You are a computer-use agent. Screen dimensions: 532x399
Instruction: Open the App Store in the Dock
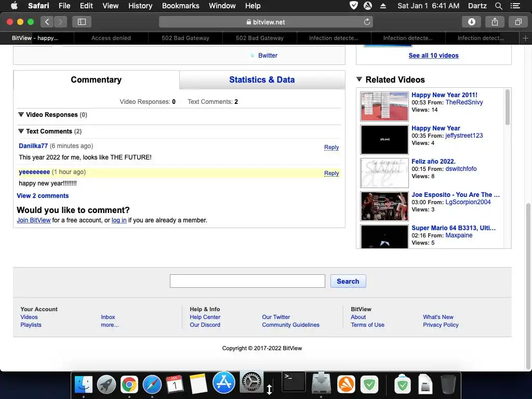point(224,382)
